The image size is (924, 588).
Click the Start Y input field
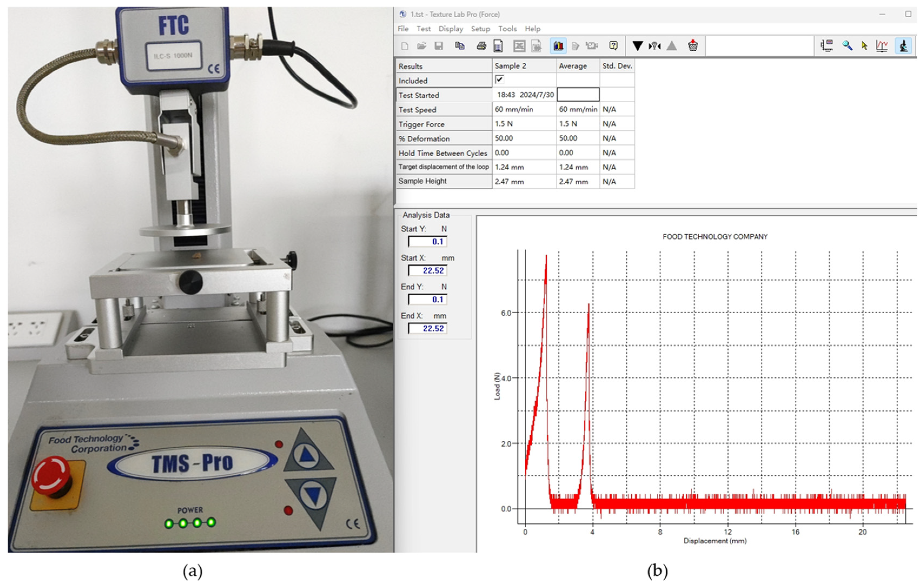427,242
